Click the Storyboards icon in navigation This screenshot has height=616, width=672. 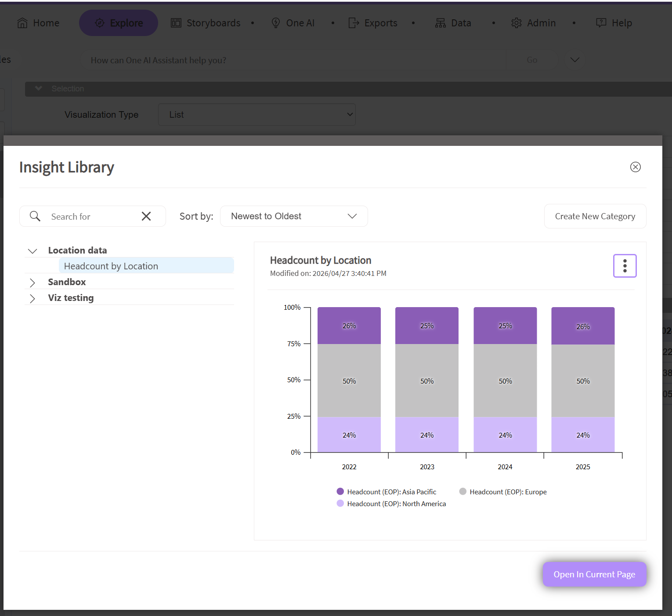(x=176, y=23)
